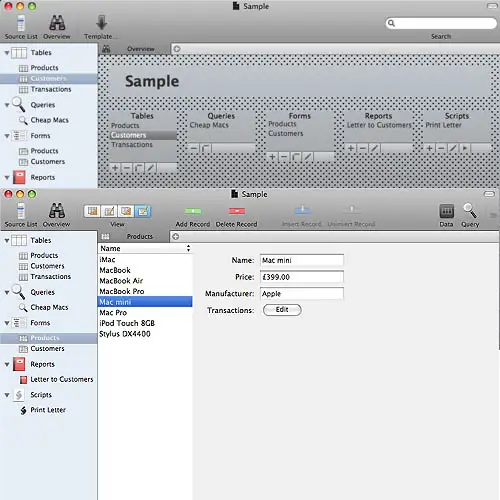This screenshot has width=500, height=500.
Task: Select Customers table in bottom window sidebar
Action: tap(49, 266)
